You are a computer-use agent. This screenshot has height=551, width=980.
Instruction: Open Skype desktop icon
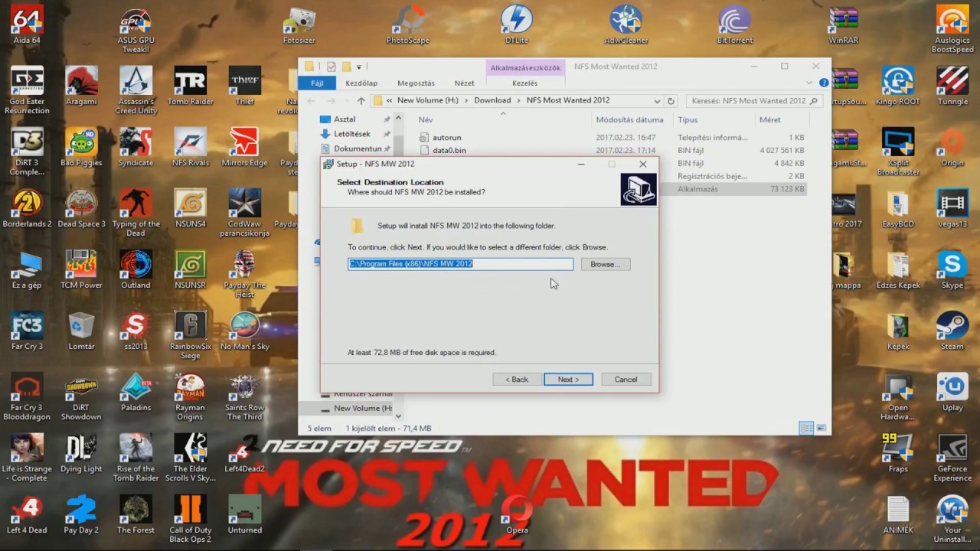coord(952,270)
